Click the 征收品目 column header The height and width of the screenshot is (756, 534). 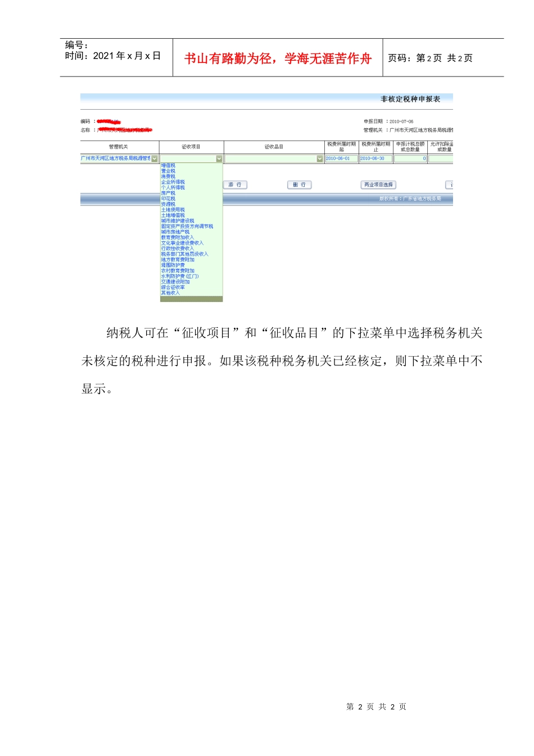click(x=274, y=147)
